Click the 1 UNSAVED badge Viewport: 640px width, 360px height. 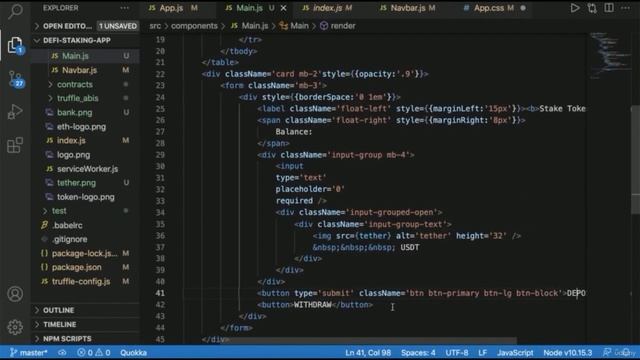pos(118,26)
